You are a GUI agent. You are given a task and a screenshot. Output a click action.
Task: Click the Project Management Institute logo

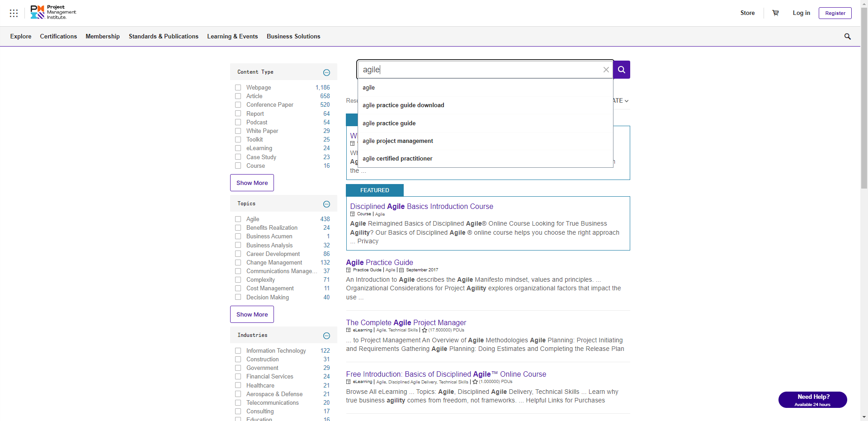pos(53,12)
